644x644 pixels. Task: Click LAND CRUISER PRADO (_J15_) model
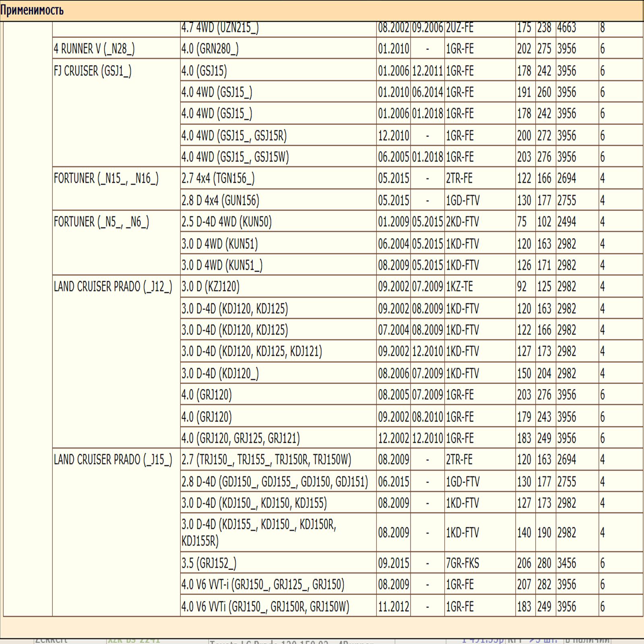(113, 460)
